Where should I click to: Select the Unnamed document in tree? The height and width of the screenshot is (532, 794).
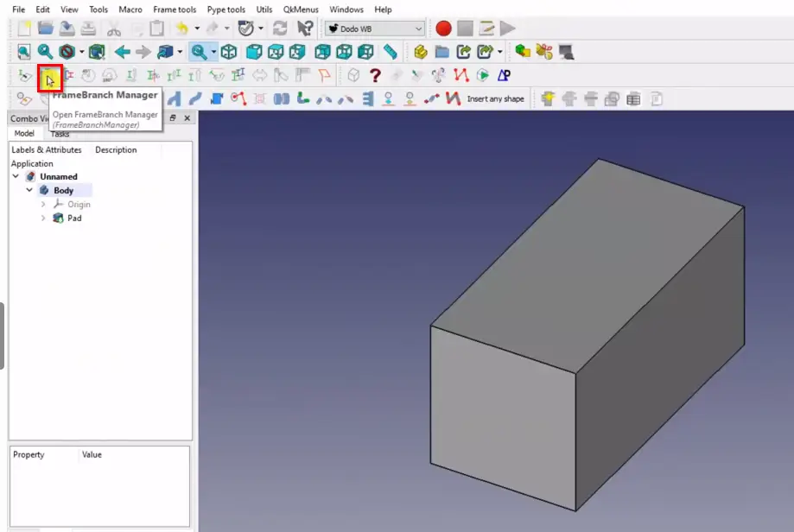58,176
